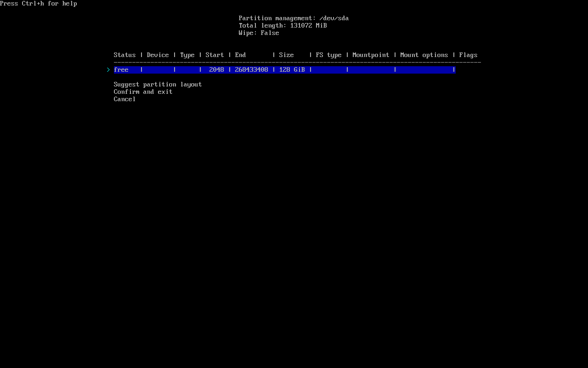Click the Status column header
588x368 pixels.
(124, 55)
